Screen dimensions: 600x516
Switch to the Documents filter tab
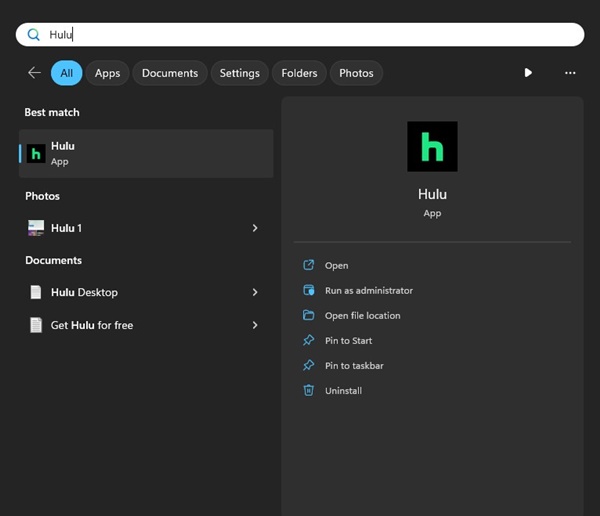point(170,73)
